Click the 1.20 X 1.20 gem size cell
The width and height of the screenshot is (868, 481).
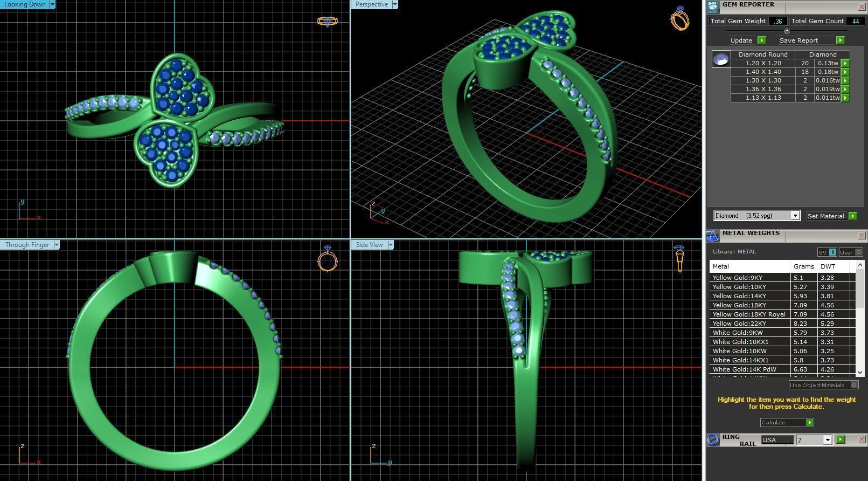pyautogui.click(x=763, y=63)
